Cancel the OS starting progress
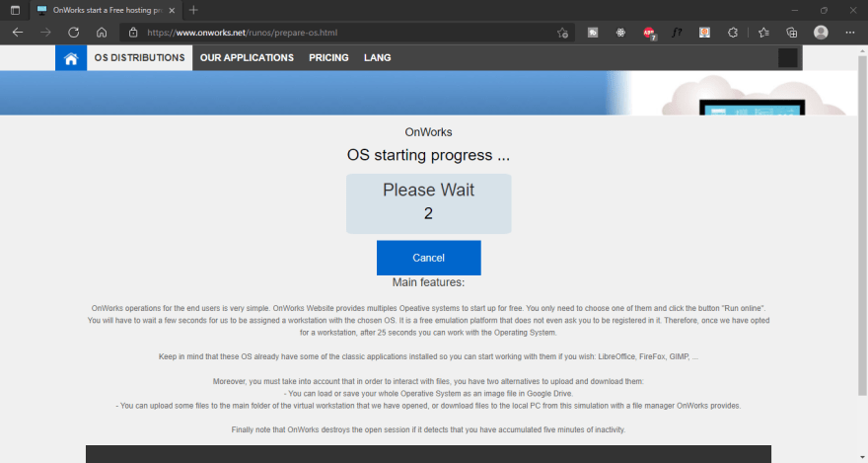This screenshot has height=463, width=868. tap(428, 258)
